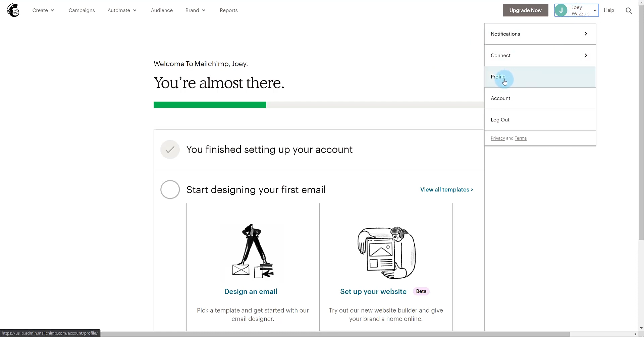Expand the Automate dropdown menu
The height and width of the screenshot is (337, 644).
(122, 10)
